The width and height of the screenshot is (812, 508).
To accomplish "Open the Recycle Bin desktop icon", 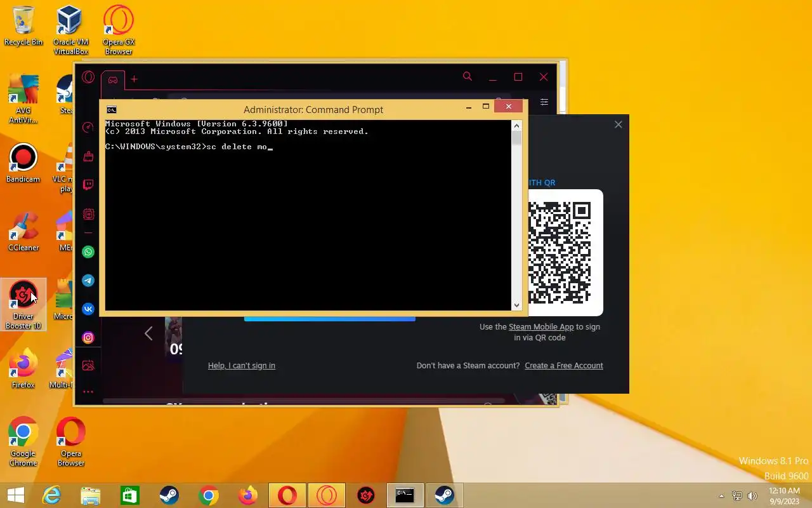I will click(23, 27).
